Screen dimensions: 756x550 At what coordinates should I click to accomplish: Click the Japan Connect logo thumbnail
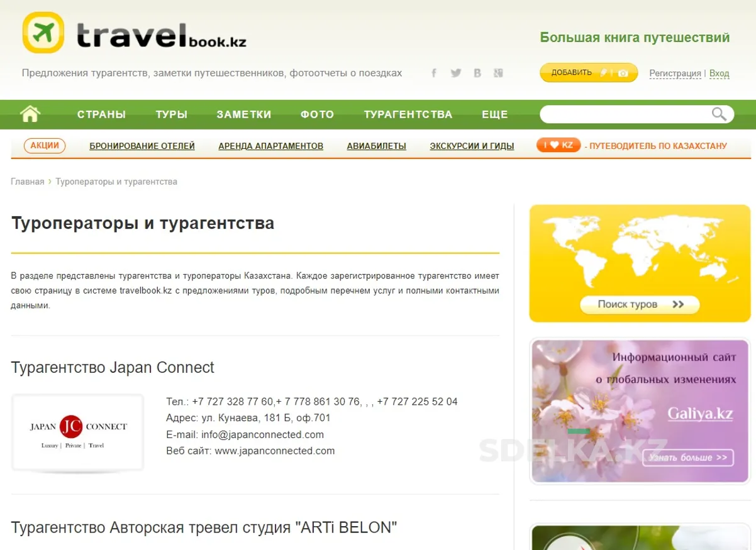[78, 433]
